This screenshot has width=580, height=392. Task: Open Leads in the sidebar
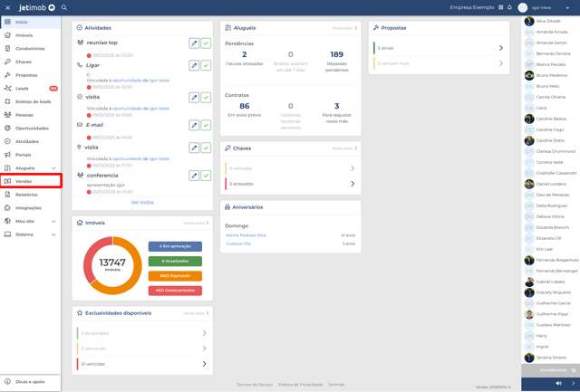(x=30, y=89)
